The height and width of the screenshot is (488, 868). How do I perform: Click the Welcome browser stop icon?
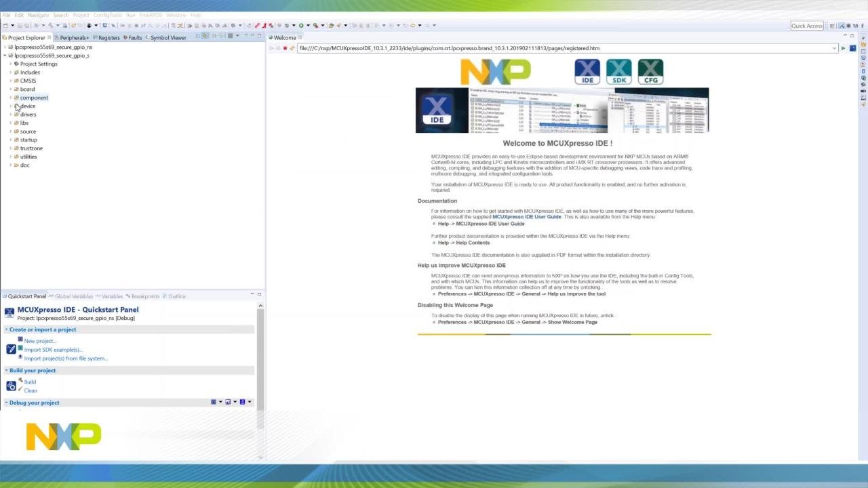click(x=285, y=48)
